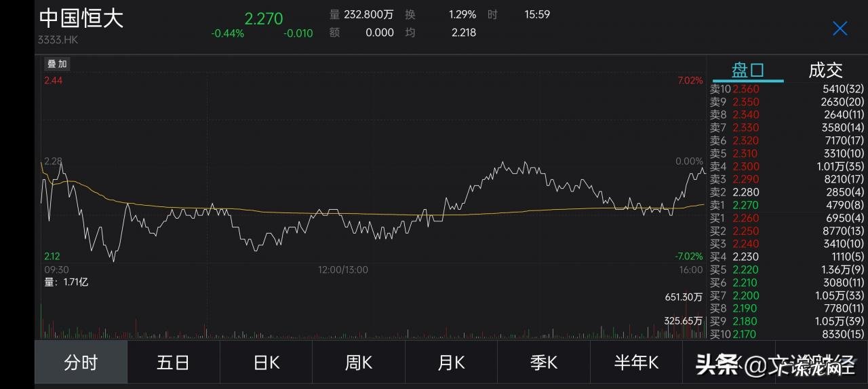Click the current price 2.270 in header
Screen dimensions: 868x389
tap(264, 18)
